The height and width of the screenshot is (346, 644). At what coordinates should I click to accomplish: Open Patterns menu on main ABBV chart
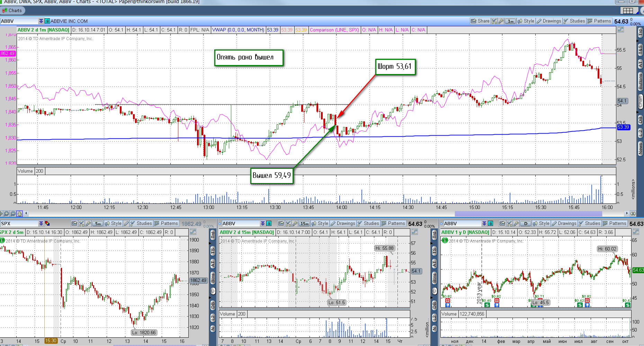[599, 21]
